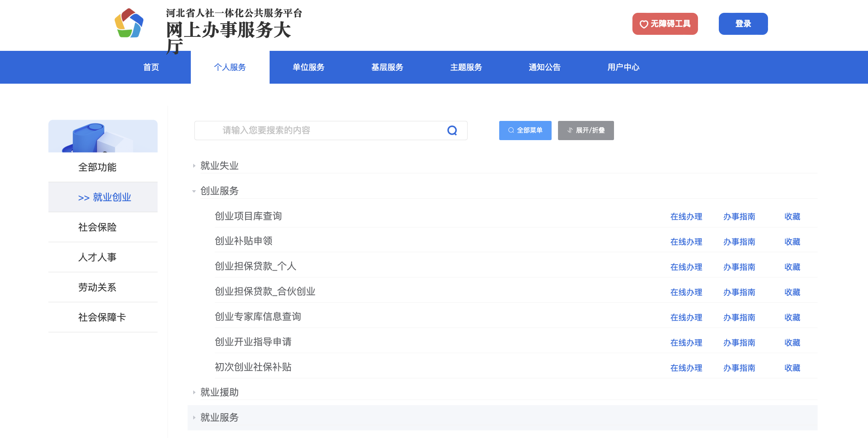This screenshot has width=868, height=438.
Task: Click the 全部菜单 button
Action: pos(525,131)
